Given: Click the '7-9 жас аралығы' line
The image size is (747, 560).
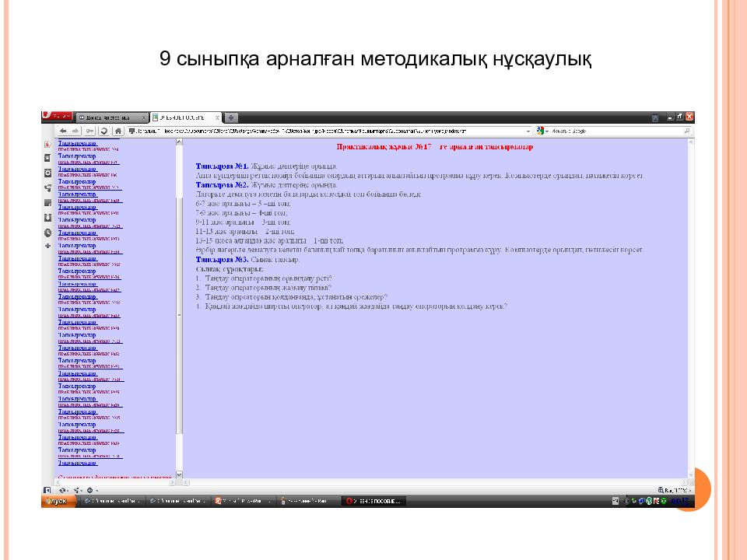Looking at the screenshot, I should click(241, 213).
